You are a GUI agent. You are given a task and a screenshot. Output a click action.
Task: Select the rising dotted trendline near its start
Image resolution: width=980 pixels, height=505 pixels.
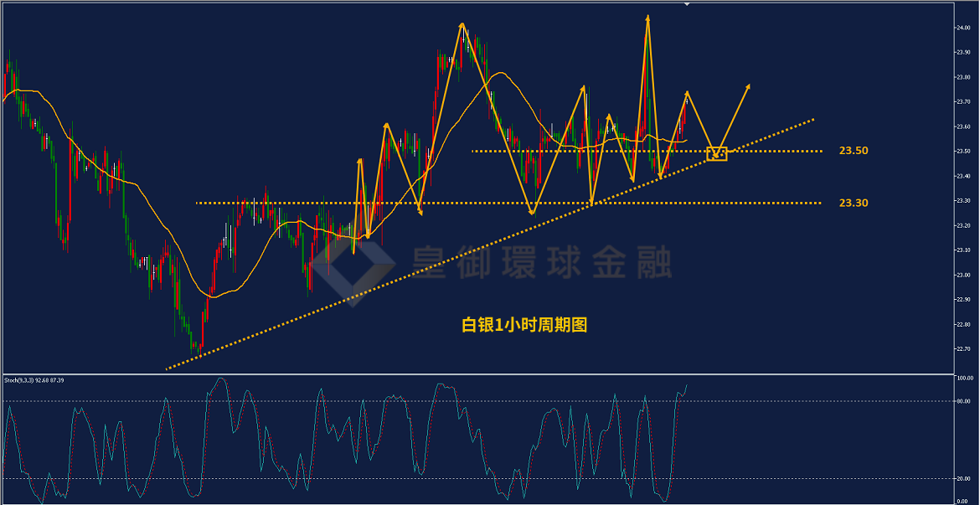[x=188, y=361]
